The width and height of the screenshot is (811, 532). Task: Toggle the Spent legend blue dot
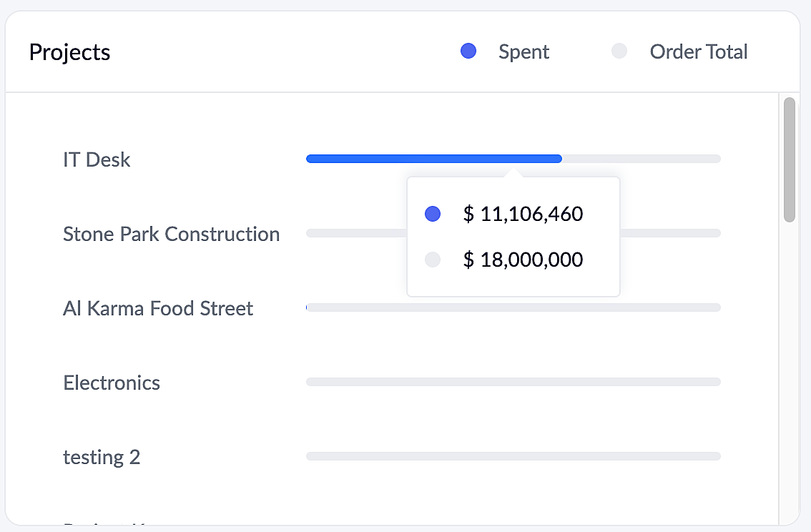point(468,51)
